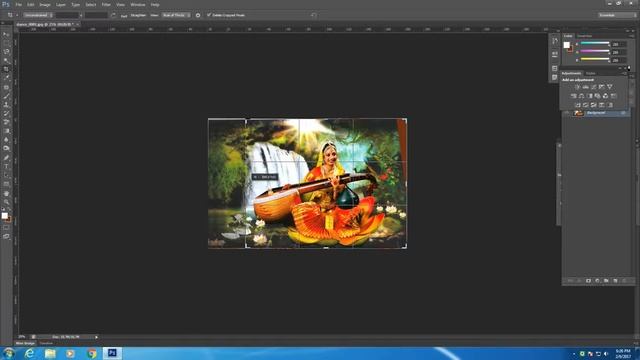Select the Zoom tool

tap(6, 202)
